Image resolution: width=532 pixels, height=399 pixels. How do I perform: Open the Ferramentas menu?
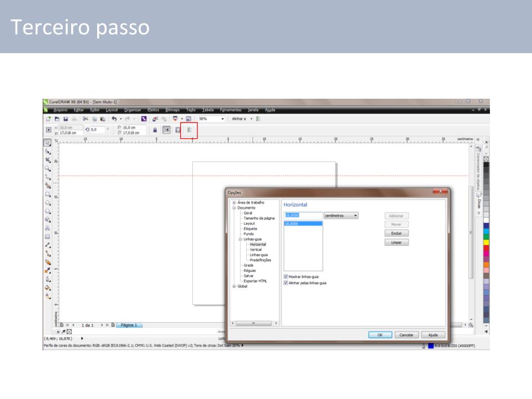pyautogui.click(x=231, y=110)
